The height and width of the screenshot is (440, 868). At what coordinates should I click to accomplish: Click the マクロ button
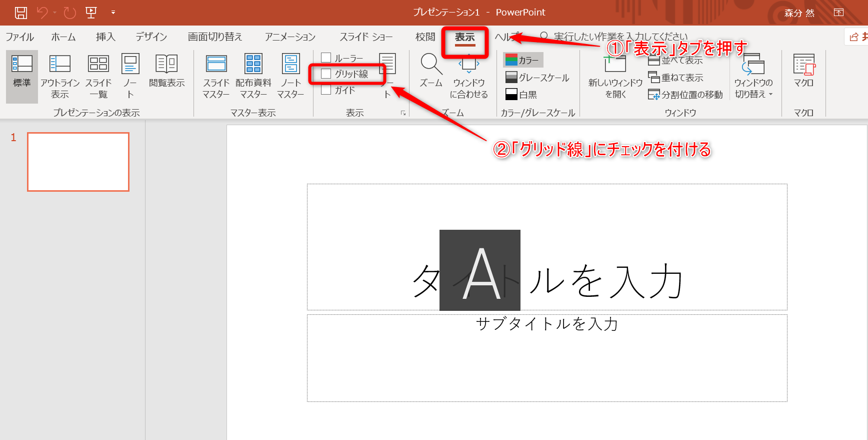804,71
